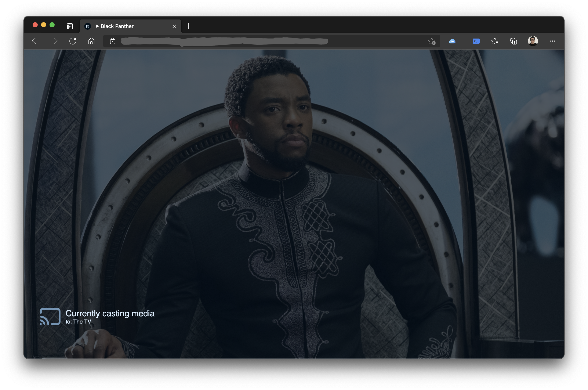Go back to the previous page
The image size is (588, 390).
coord(36,41)
